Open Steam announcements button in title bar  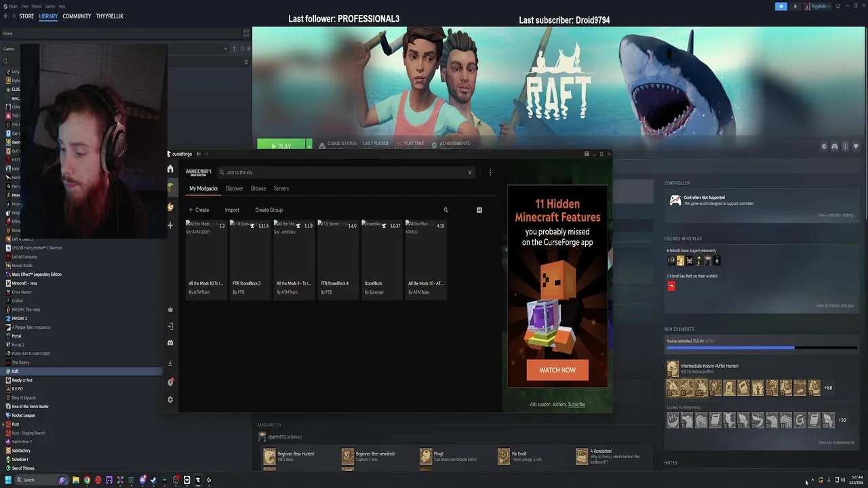781,6
